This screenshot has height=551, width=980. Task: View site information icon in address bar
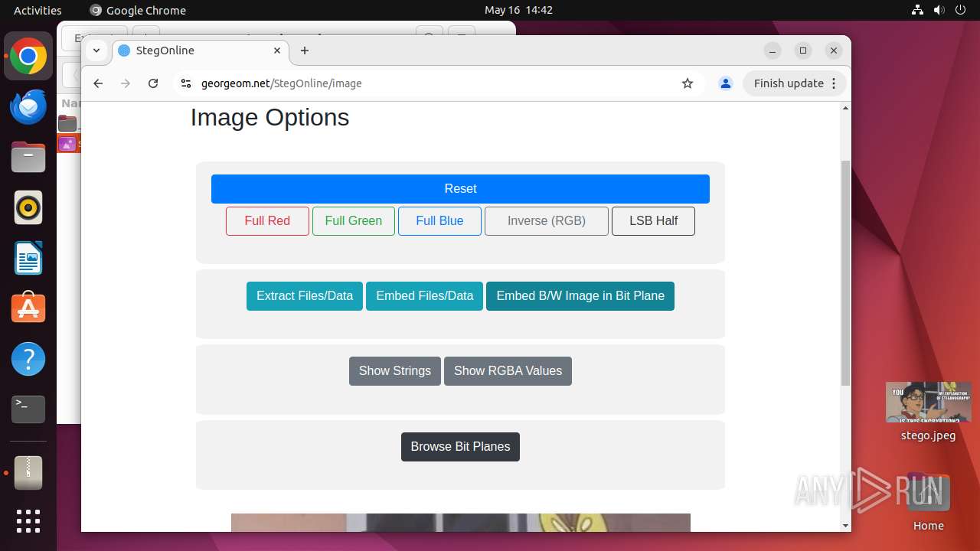(x=185, y=83)
